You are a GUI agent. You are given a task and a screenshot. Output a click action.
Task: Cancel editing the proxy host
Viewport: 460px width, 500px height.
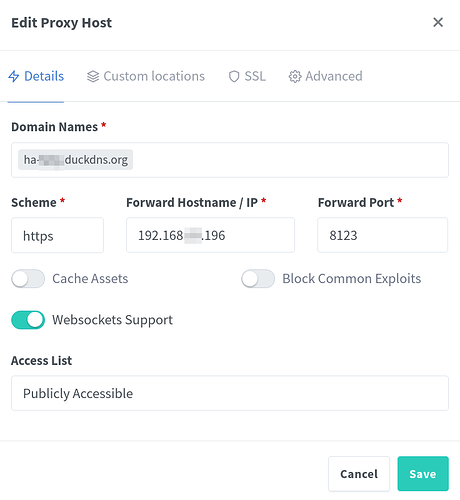click(359, 474)
